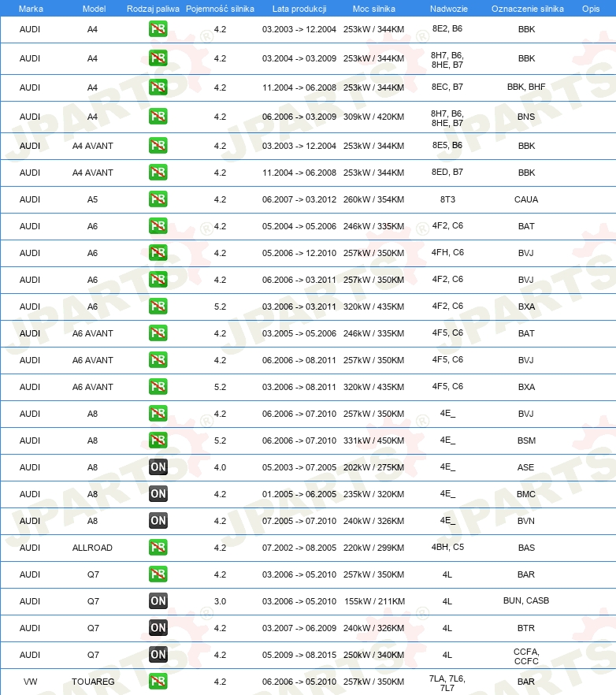Click petrol icon in A4 BBK, BHF row
This screenshot has height=695, width=616.
(x=158, y=87)
